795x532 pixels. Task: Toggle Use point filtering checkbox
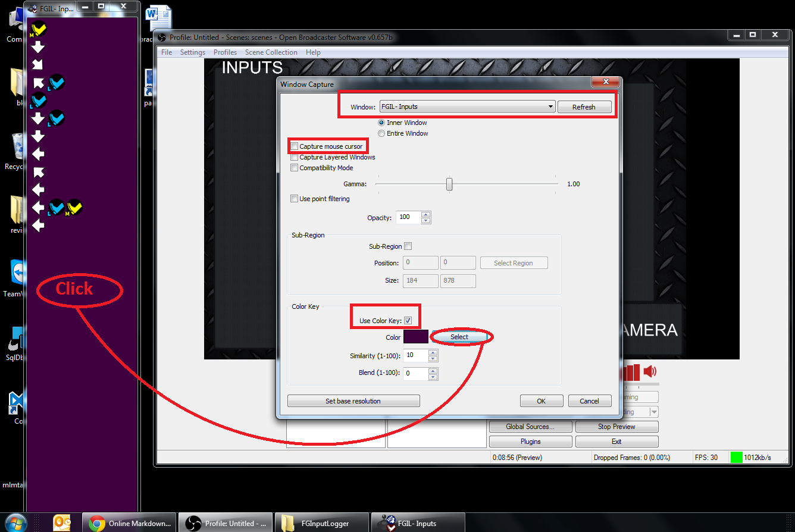pyautogui.click(x=294, y=199)
